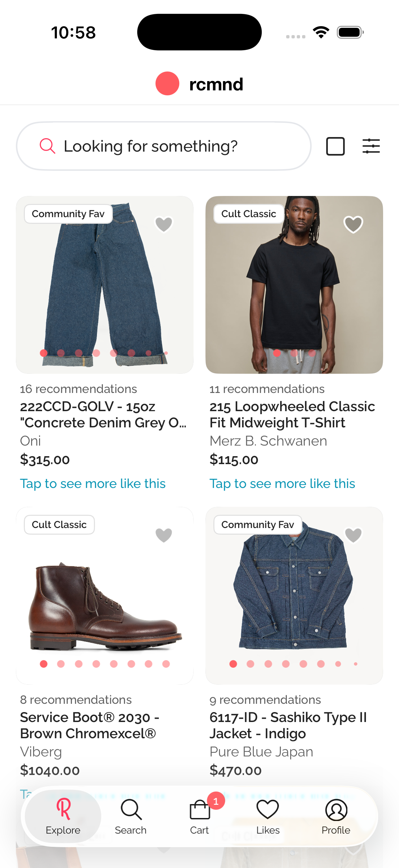This screenshot has height=868, width=399.
Task: Favorite the Oni concrete denim jeans
Action: point(163,223)
